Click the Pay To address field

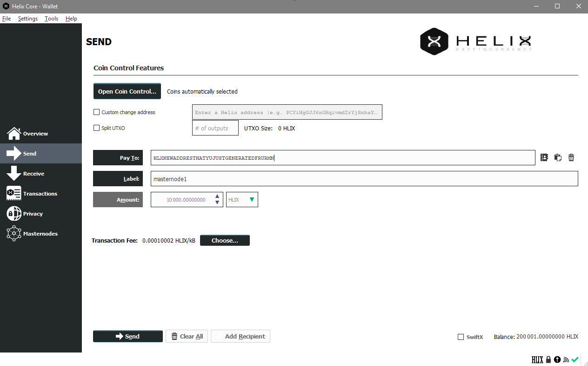coord(343,157)
